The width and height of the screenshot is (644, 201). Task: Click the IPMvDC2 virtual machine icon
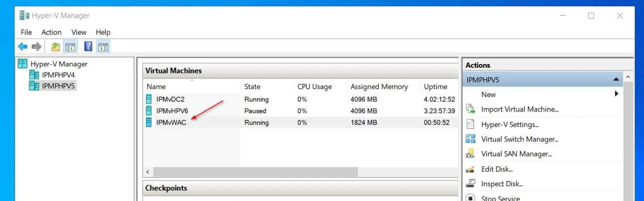tap(149, 99)
